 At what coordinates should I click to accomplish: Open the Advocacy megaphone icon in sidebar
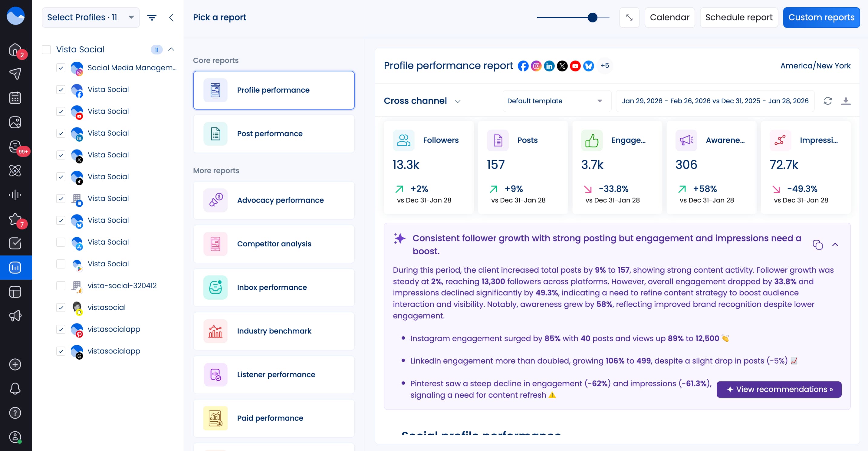tap(15, 316)
